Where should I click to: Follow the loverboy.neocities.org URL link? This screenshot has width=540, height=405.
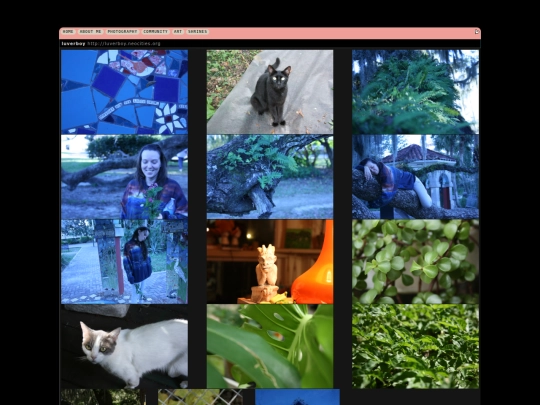124,43
